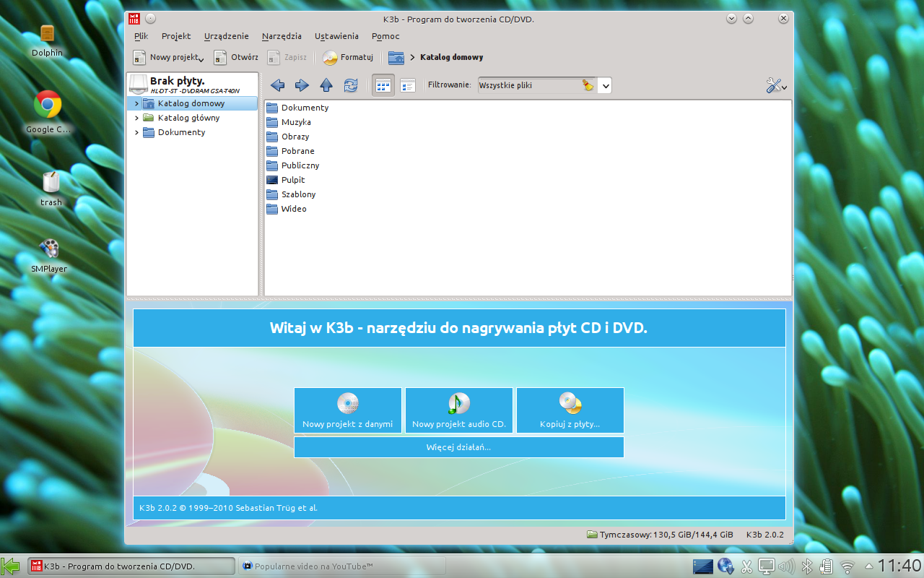The height and width of the screenshot is (578, 924).
Task: Expand the Katalog główny tree node
Action: coord(136,118)
